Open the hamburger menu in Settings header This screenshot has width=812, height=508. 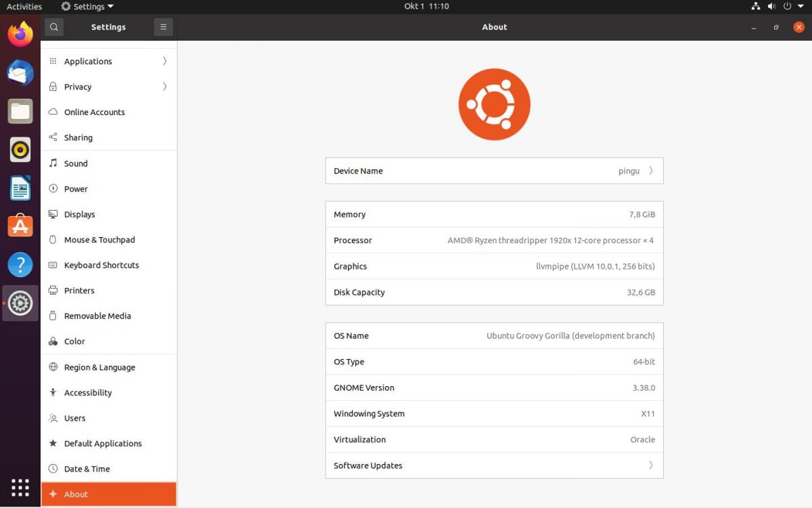point(163,27)
